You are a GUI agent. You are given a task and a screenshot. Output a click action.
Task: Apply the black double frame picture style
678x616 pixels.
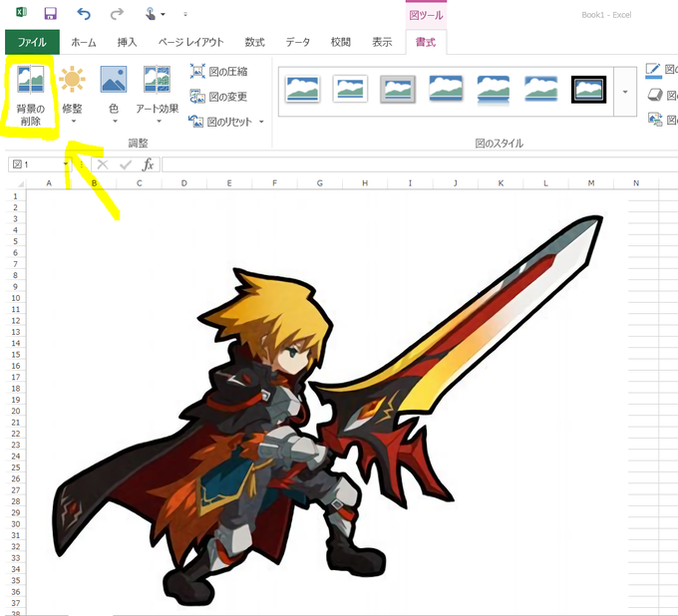pyautogui.click(x=588, y=90)
